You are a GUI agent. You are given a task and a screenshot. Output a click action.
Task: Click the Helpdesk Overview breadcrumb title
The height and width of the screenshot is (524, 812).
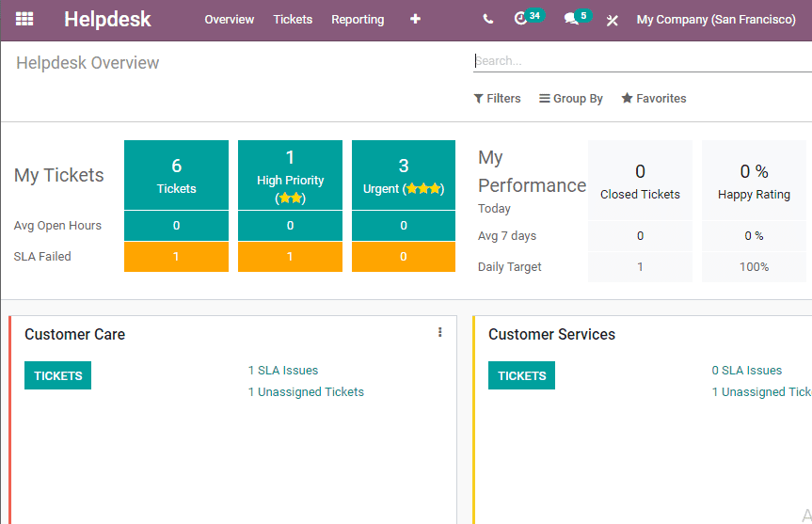88,63
